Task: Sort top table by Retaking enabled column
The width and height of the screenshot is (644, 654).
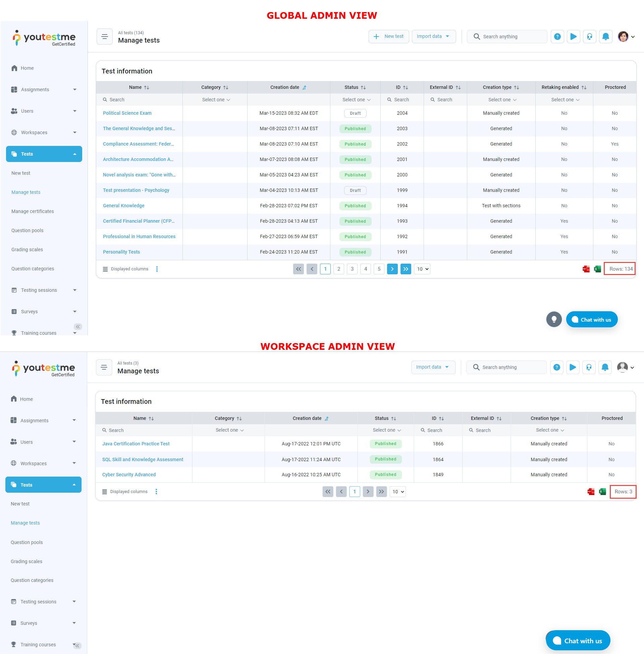Action: click(584, 87)
